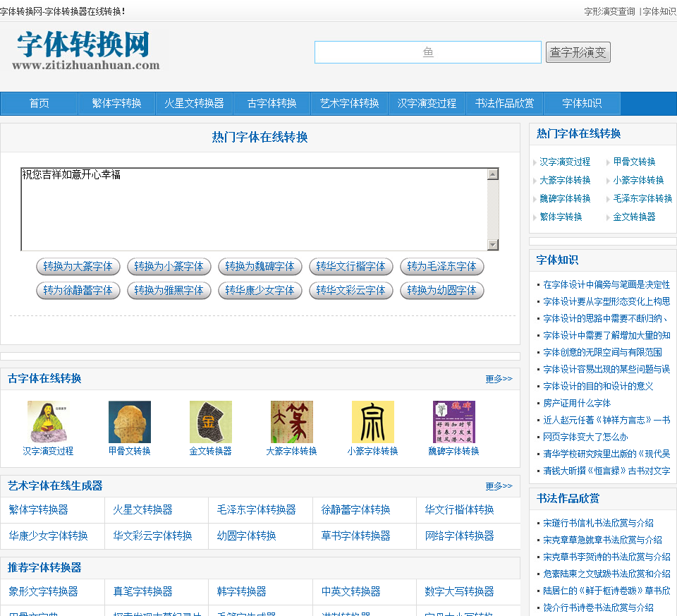Open the 书法作品欣赏 navigation tab

(505, 103)
